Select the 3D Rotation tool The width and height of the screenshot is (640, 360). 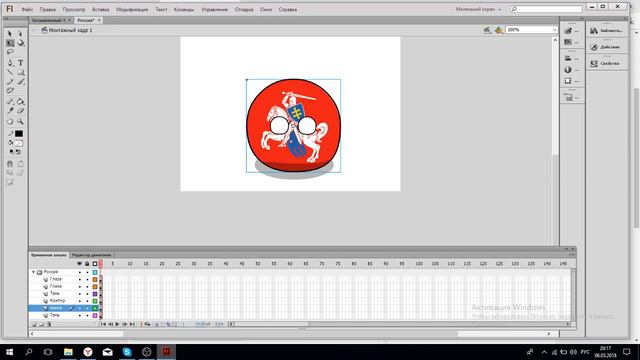click(20, 43)
